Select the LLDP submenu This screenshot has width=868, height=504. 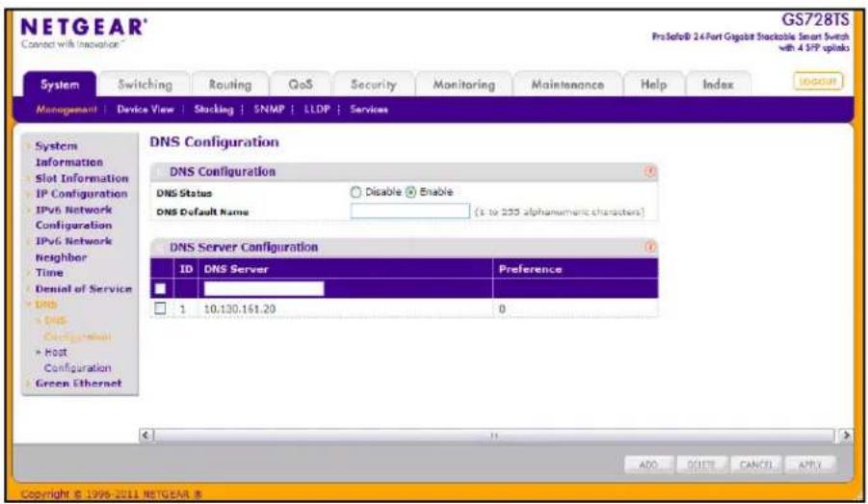pyautogui.click(x=317, y=109)
